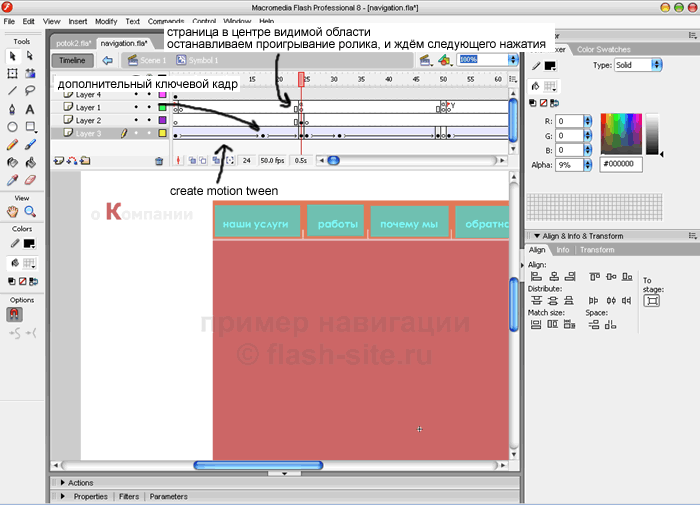Open the Insert menu
Viewport: 700px width, 505px height.
tap(78, 21)
